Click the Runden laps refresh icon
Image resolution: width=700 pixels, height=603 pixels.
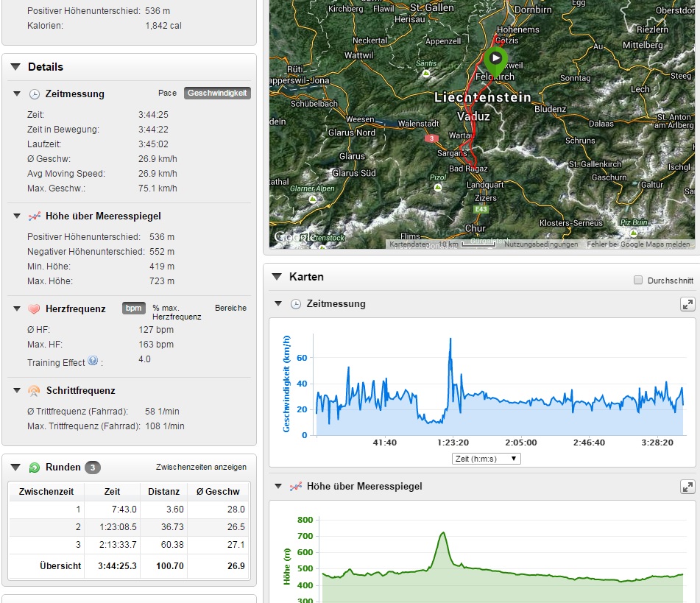34,468
